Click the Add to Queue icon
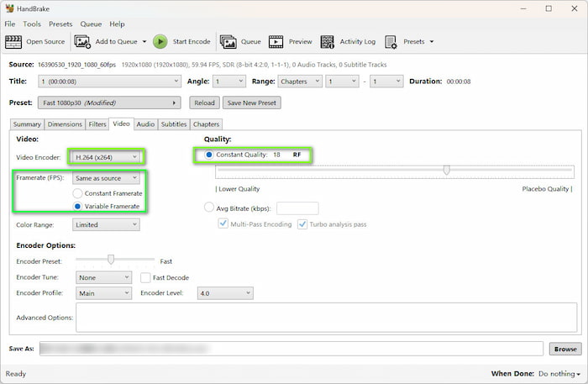Image resolution: width=588 pixels, height=384 pixels. pyautogui.click(x=82, y=42)
